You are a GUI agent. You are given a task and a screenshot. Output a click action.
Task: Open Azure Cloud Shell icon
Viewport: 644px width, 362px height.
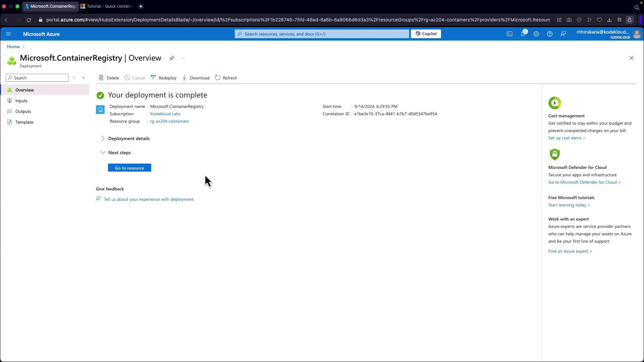coord(509,34)
